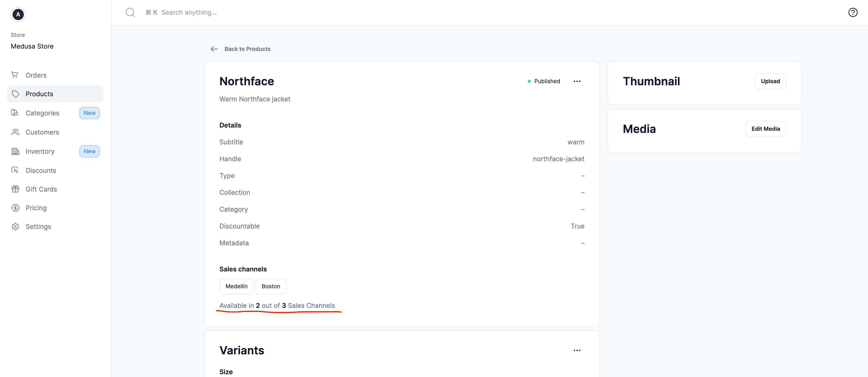Select the Medellin sales channel tag
This screenshot has width=868, height=377.
pyautogui.click(x=236, y=286)
